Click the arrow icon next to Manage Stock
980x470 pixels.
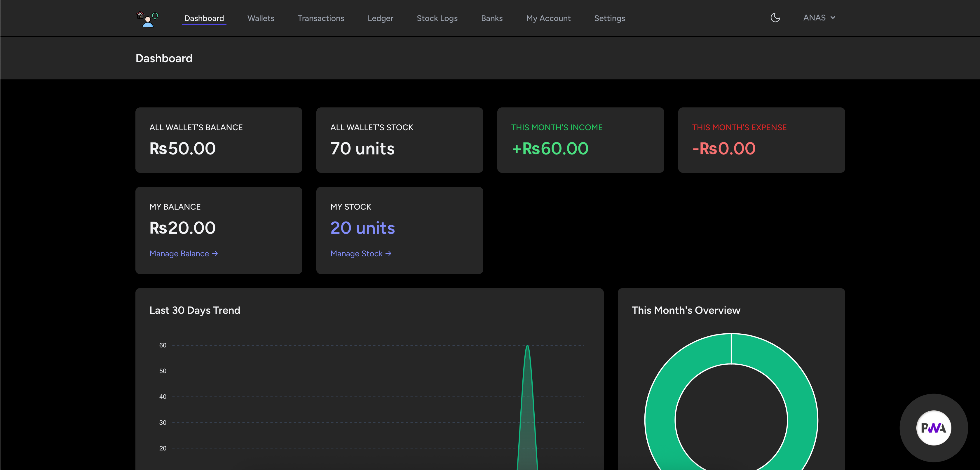(x=389, y=253)
